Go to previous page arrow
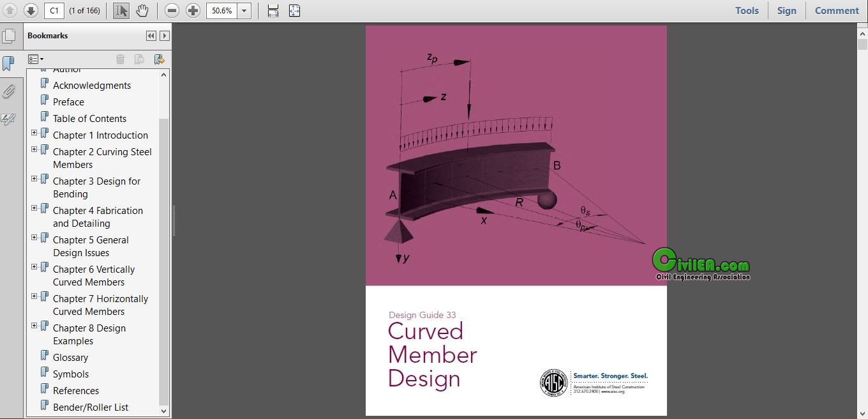Image resolution: width=868 pixels, height=419 pixels. [x=10, y=10]
